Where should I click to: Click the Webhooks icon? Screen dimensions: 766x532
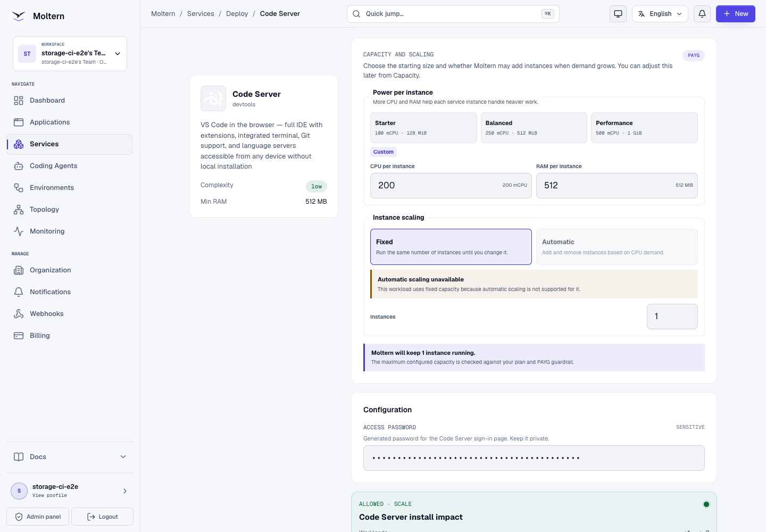point(19,314)
